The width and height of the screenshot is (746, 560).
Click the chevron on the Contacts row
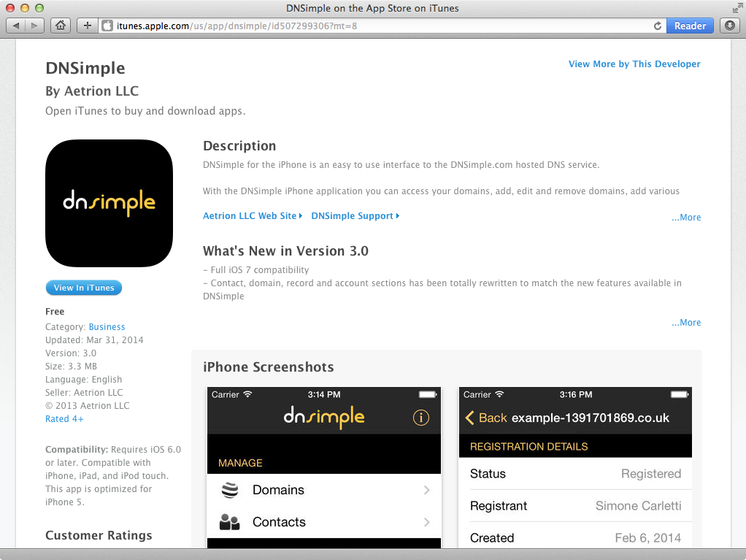[427, 522]
